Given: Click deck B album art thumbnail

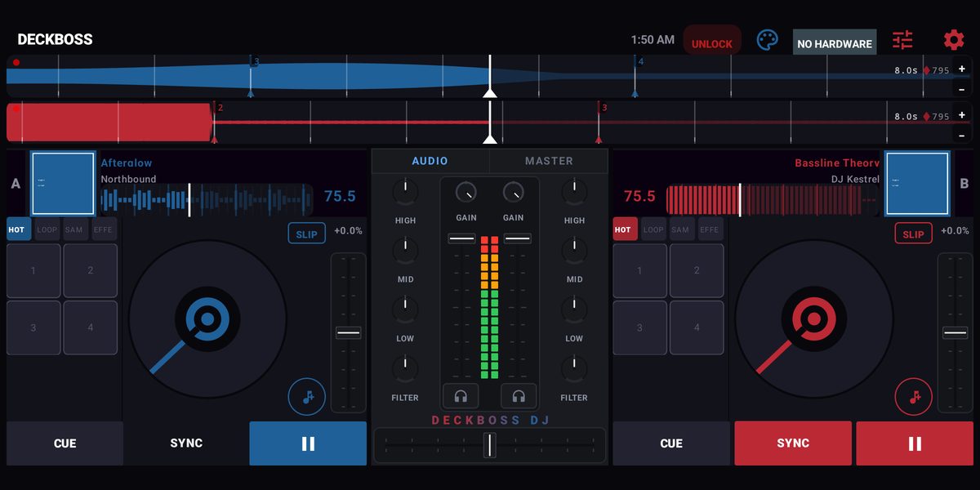Looking at the screenshot, I should coord(918,184).
